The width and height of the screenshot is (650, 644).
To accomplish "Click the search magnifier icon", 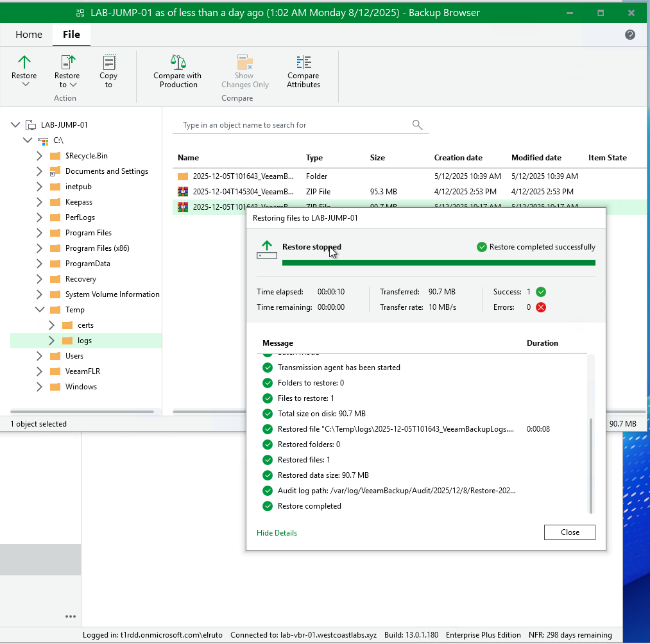I will pyautogui.click(x=418, y=125).
